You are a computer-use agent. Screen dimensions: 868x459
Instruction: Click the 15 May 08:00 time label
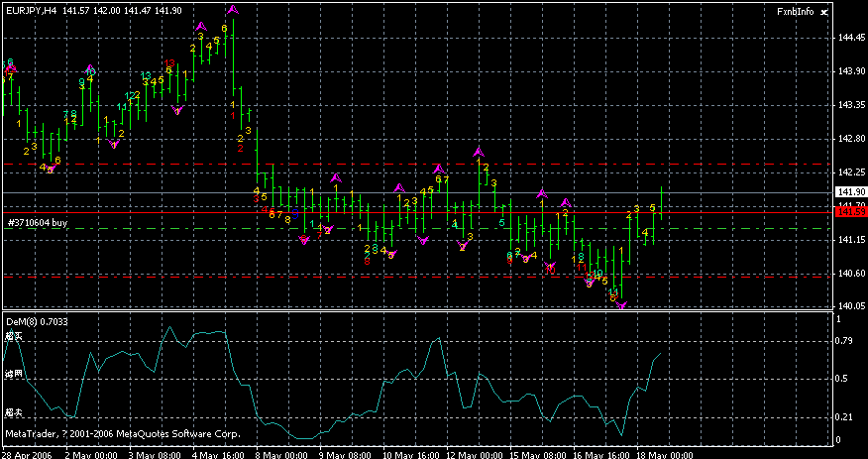click(538, 454)
